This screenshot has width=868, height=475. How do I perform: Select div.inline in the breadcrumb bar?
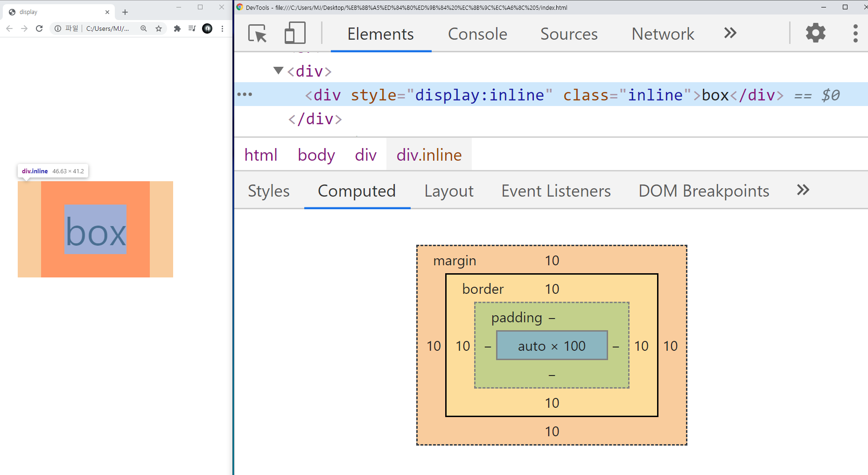[x=429, y=155]
